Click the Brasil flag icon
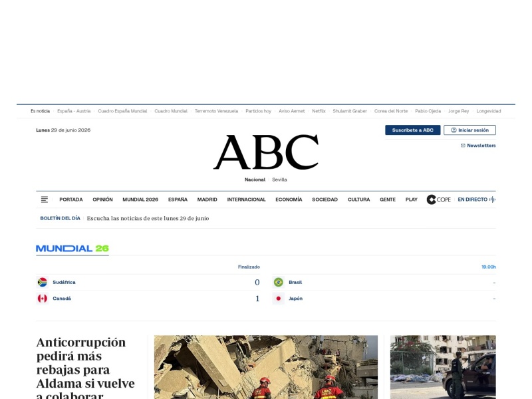The height and width of the screenshot is (399, 532). coord(279,282)
